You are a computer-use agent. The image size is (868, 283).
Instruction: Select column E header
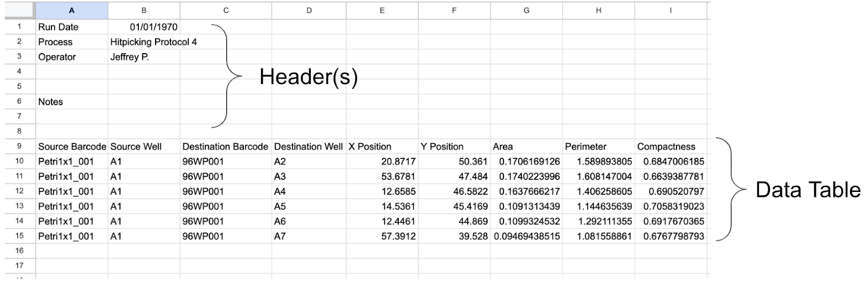pyautogui.click(x=382, y=10)
